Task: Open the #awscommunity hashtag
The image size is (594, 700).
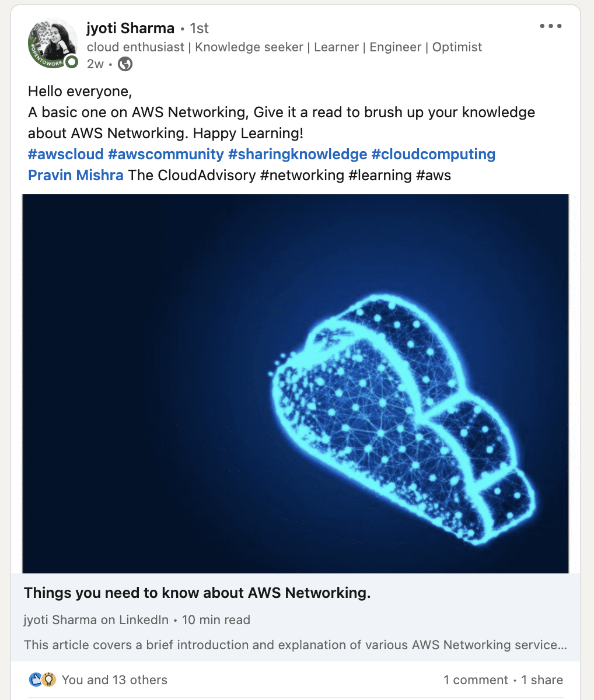Action: [x=166, y=155]
